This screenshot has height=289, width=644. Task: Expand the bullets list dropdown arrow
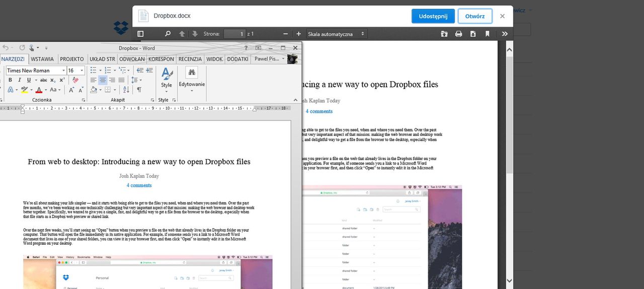click(101, 70)
